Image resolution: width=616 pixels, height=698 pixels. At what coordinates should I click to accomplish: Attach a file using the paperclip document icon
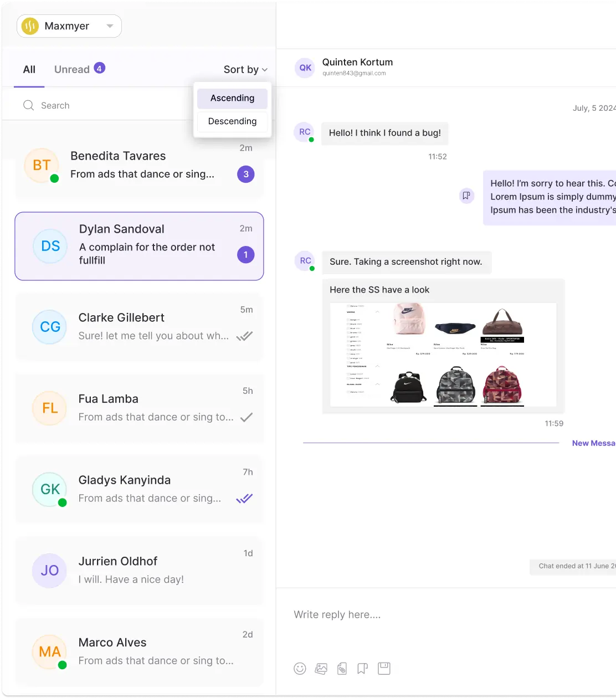pos(342,668)
